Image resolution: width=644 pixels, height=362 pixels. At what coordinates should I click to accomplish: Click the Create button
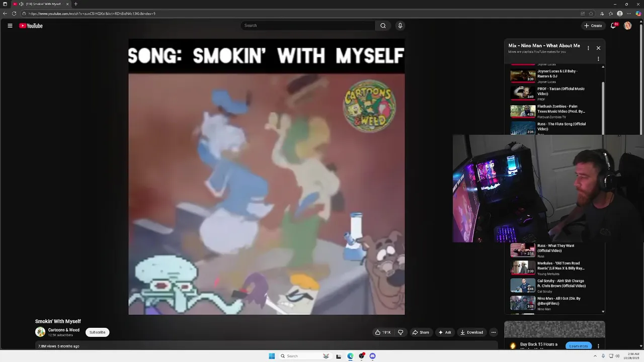[x=593, y=26]
